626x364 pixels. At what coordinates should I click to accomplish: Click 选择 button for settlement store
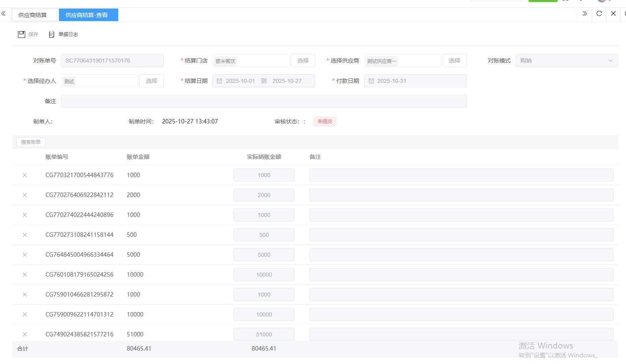(303, 61)
